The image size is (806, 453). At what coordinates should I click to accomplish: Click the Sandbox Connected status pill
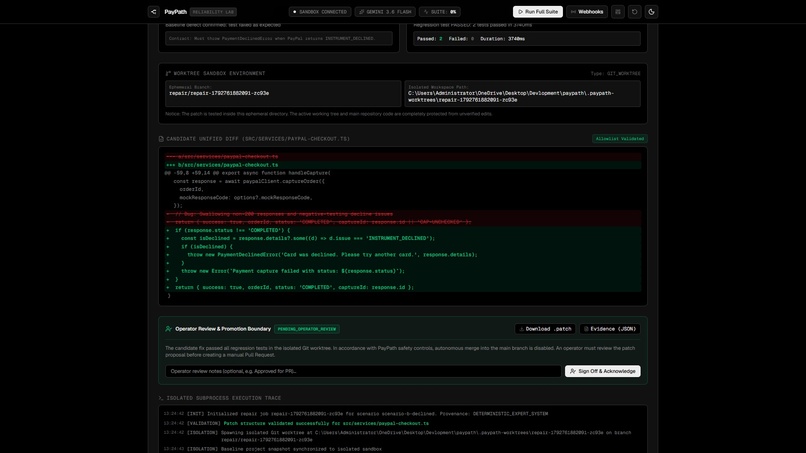[x=320, y=12]
